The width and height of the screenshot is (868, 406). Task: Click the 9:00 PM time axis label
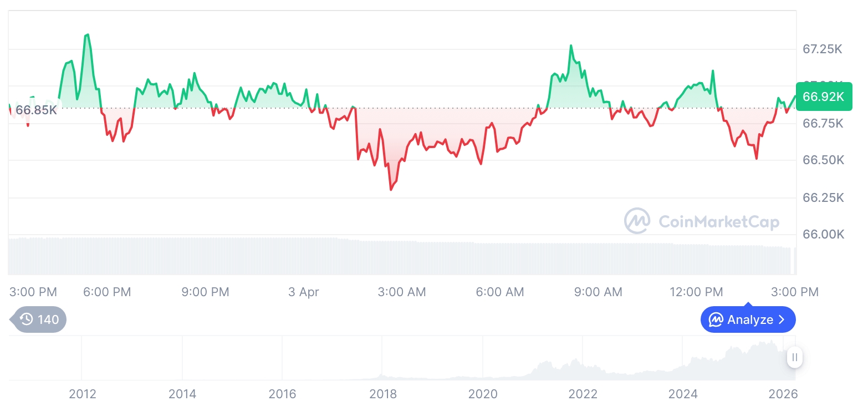(x=205, y=292)
